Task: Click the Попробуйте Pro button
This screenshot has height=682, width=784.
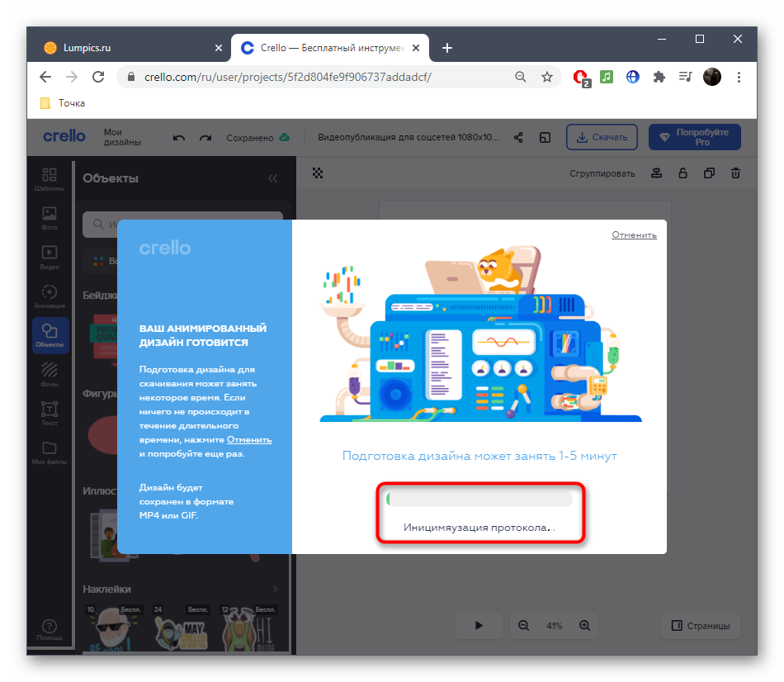Action: pos(694,138)
